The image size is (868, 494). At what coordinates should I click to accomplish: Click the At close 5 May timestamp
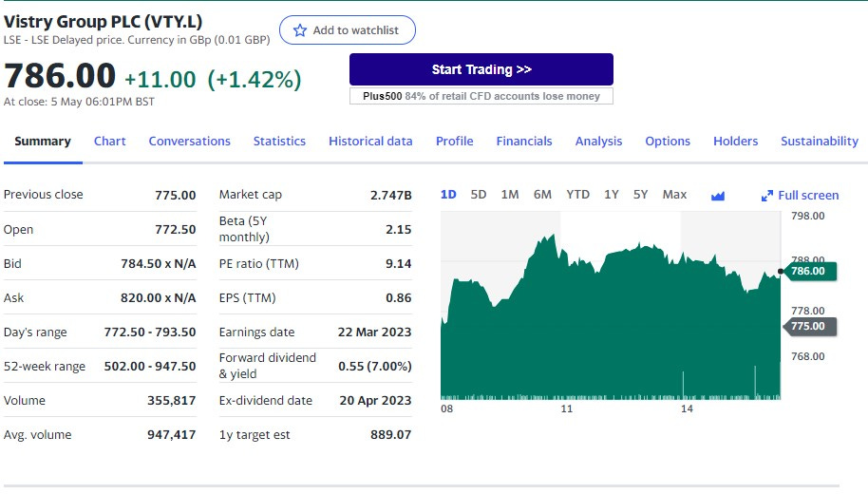(x=79, y=102)
